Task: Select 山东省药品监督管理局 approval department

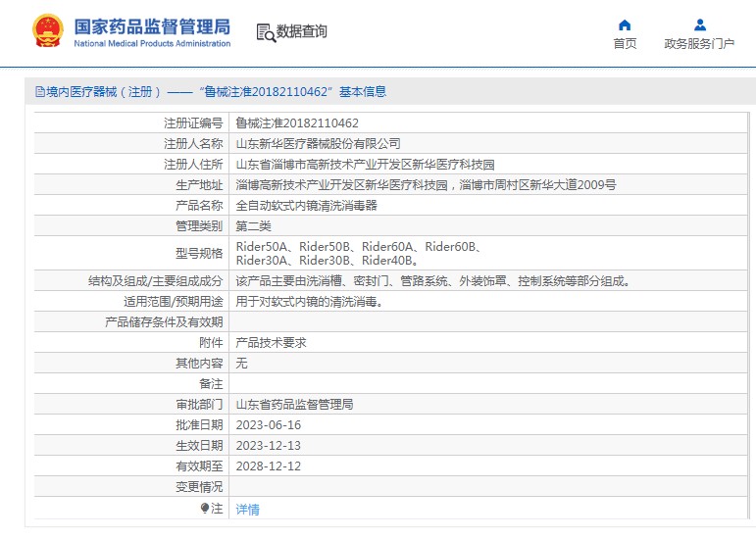Action: (294, 405)
